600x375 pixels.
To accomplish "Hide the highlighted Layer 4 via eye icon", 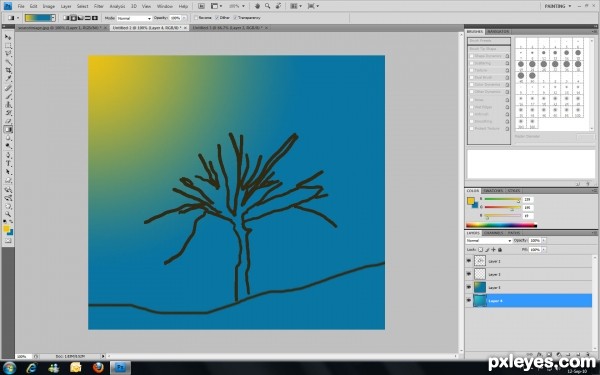I will [x=469, y=301].
